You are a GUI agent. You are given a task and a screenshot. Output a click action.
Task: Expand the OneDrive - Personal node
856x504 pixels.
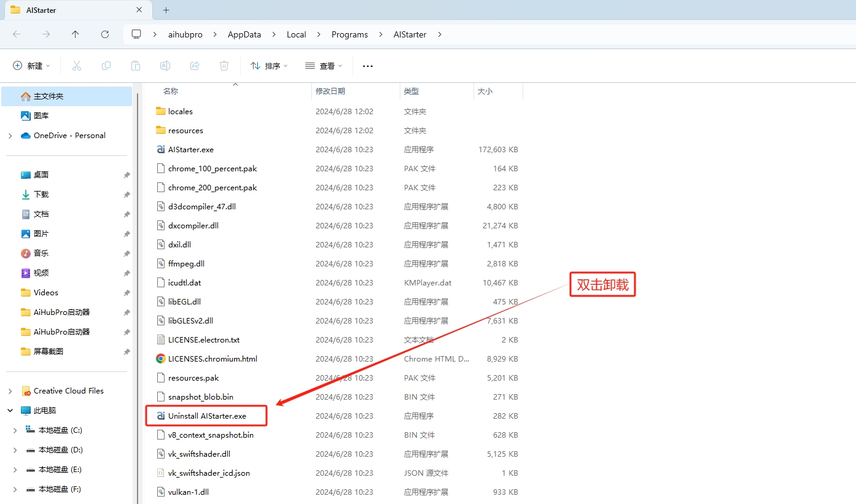coord(10,136)
